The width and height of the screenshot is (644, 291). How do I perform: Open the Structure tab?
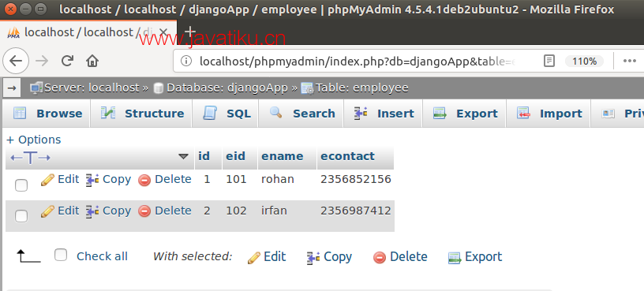[142, 114]
